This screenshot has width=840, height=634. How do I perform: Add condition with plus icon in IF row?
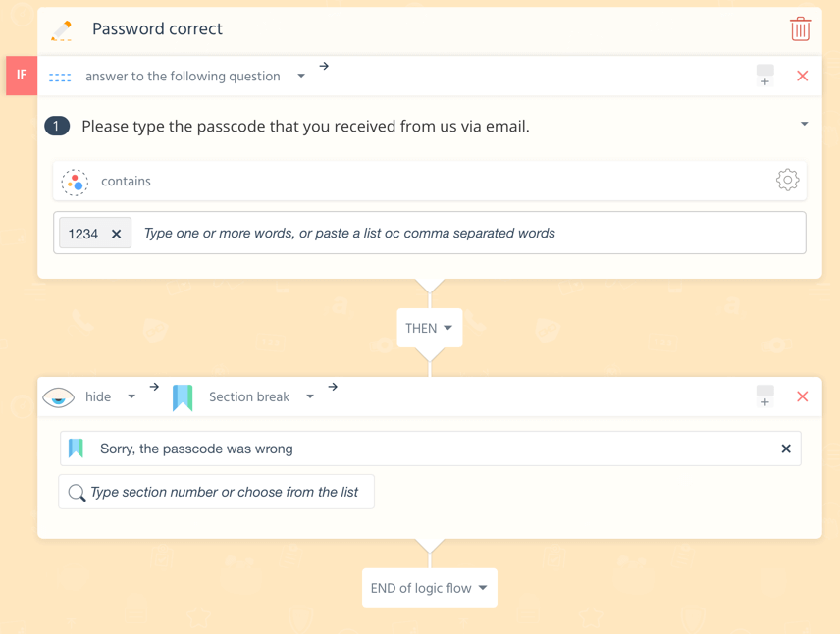765,76
